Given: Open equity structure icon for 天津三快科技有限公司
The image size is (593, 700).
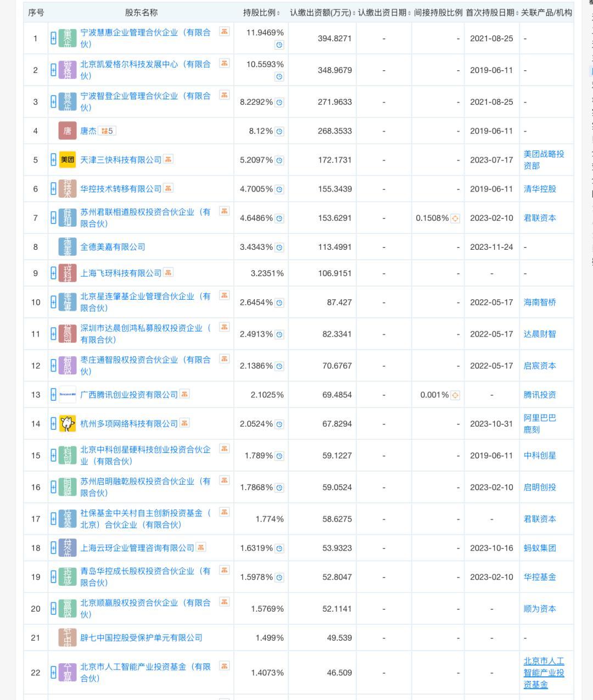Looking at the screenshot, I should (169, 159).
